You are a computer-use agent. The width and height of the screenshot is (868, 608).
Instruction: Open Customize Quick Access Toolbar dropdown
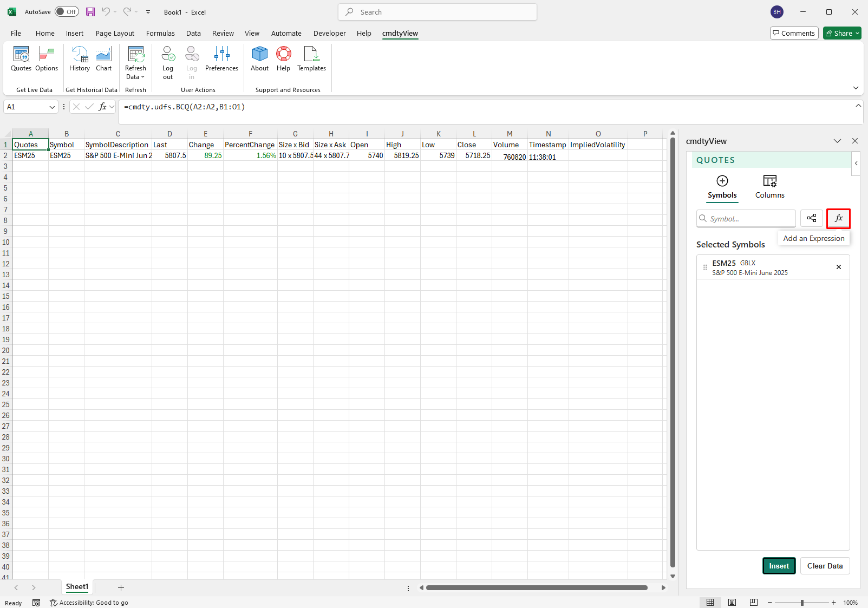(148, 12)
